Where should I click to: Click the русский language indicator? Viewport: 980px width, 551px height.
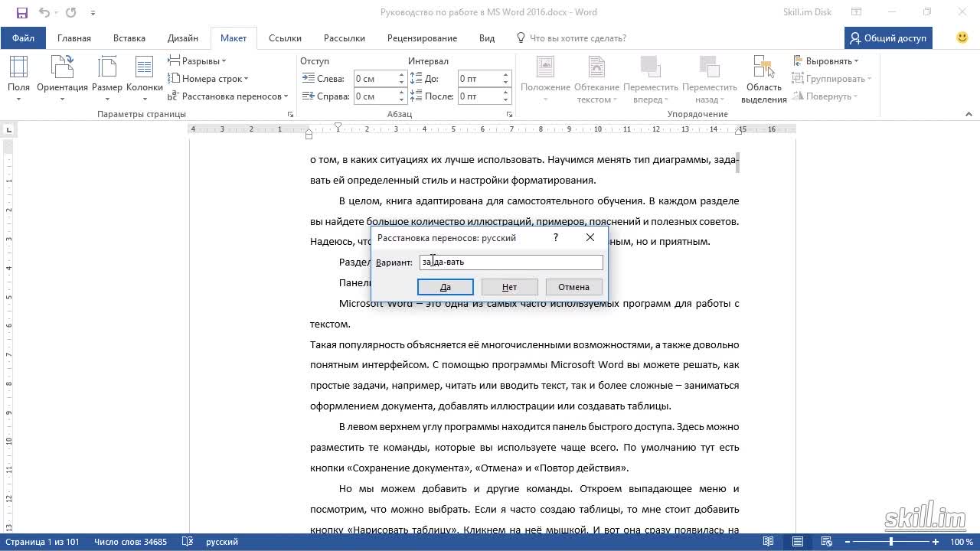point(222,542)
